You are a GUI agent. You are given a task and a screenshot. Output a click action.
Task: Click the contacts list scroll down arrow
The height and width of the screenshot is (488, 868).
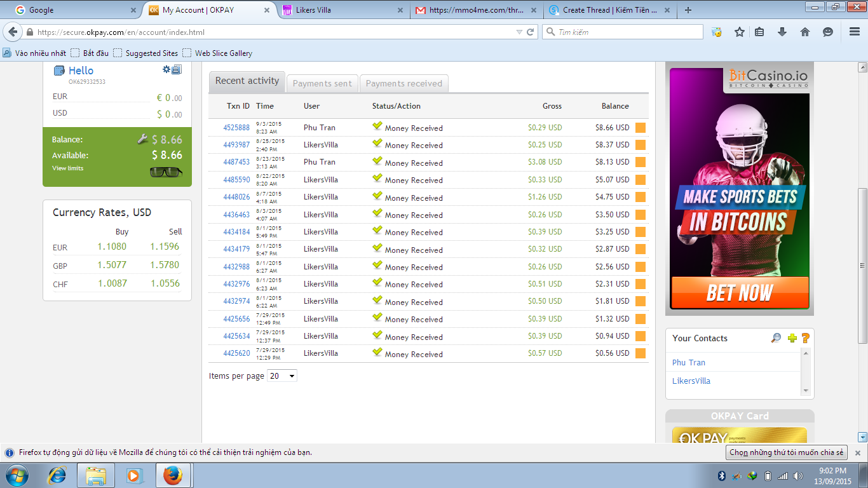[x=806, y=390]
